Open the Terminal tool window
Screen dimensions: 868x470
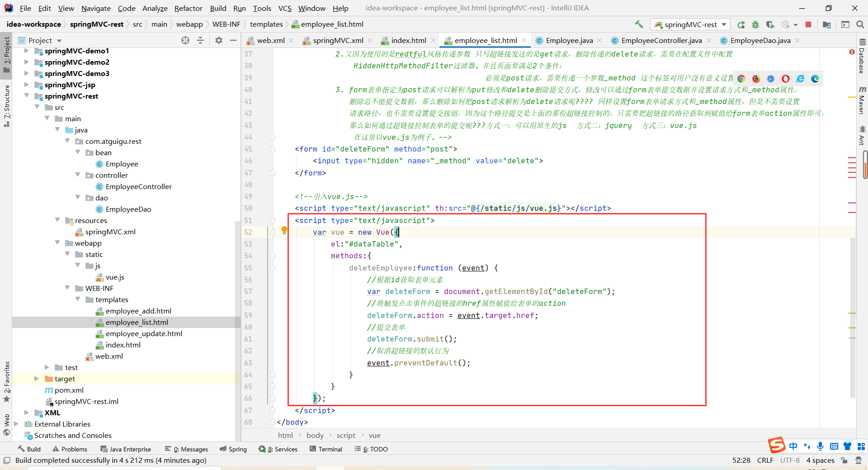coord(326,449)
